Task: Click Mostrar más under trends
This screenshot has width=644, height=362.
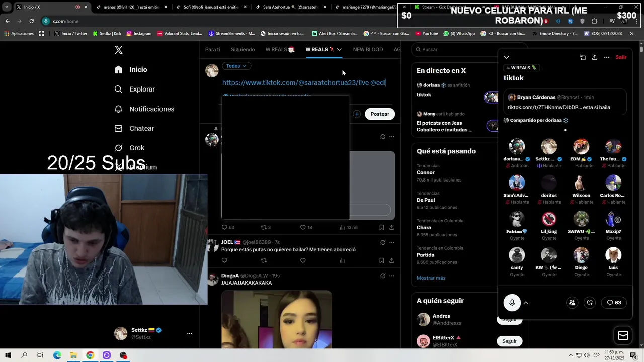Action: (431, 278)
